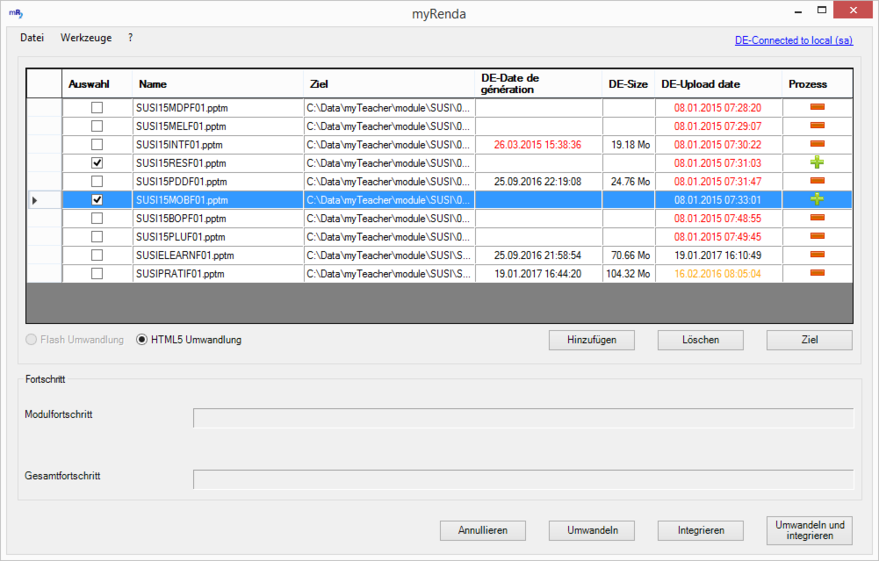The width and height of the screenshot is (879, 561).
Task: Open the ? help menu
Action: 130,38
